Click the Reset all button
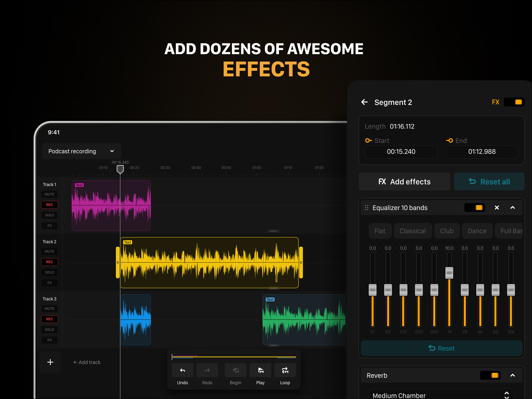Viewport: 532px width, 399px height. [x=489, y=181]
